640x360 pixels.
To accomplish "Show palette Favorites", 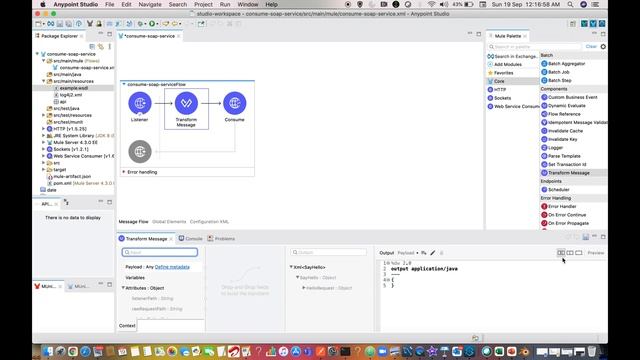I will 501,73.
